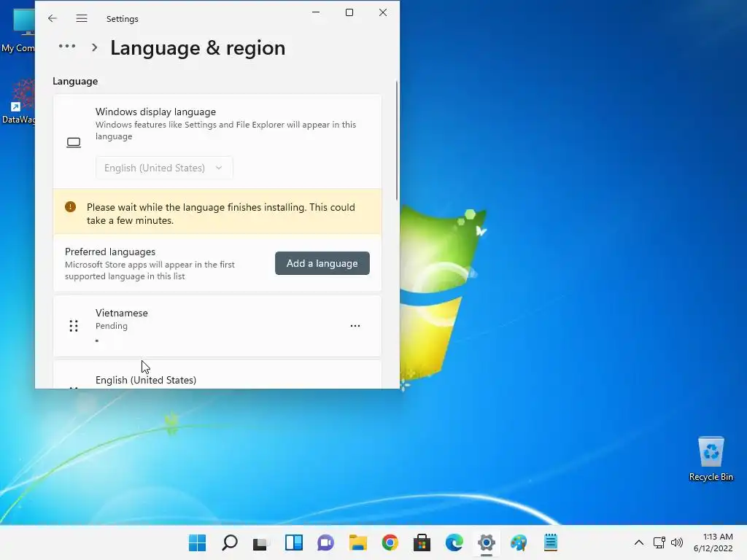Image resolution: width=747 pixels, height=560 pixels.
Task: Maximize the Settings window
Action: coord(349,12)
